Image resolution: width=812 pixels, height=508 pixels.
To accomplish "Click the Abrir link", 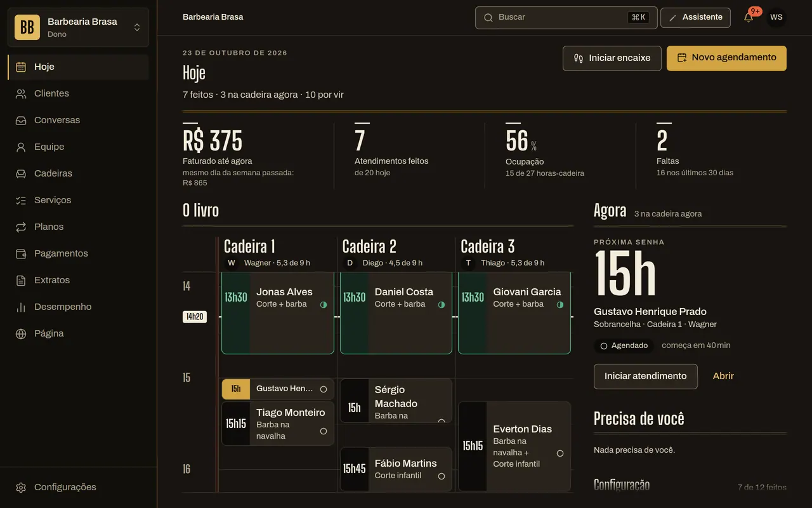I will tap(723, 376).
